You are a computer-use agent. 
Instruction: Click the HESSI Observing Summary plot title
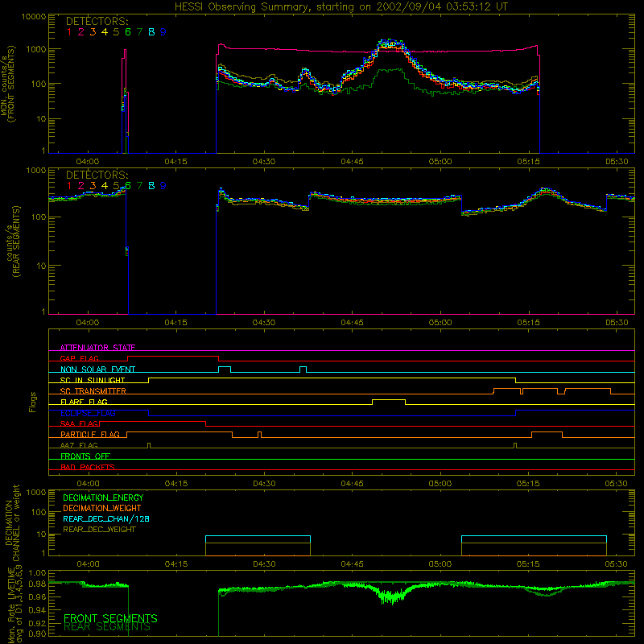click(341, 7)
